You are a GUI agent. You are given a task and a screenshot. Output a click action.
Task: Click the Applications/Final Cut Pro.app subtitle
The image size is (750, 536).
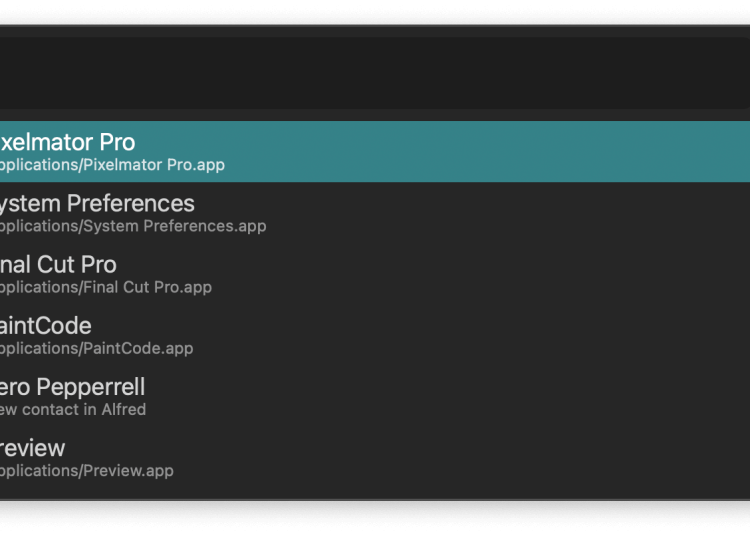(104, 287)
